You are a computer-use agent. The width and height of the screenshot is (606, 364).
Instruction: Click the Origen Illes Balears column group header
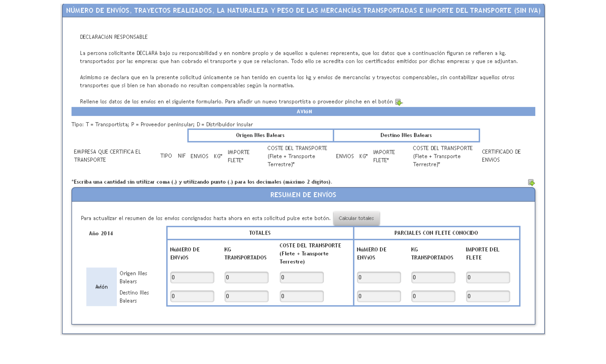tap(261, 135)
